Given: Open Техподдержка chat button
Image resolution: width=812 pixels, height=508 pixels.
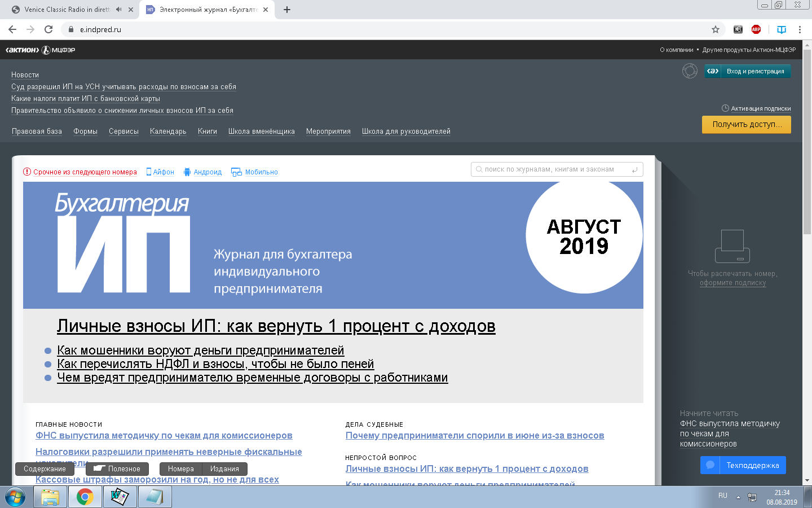Looking at the screenshot, I should [743, 465].
